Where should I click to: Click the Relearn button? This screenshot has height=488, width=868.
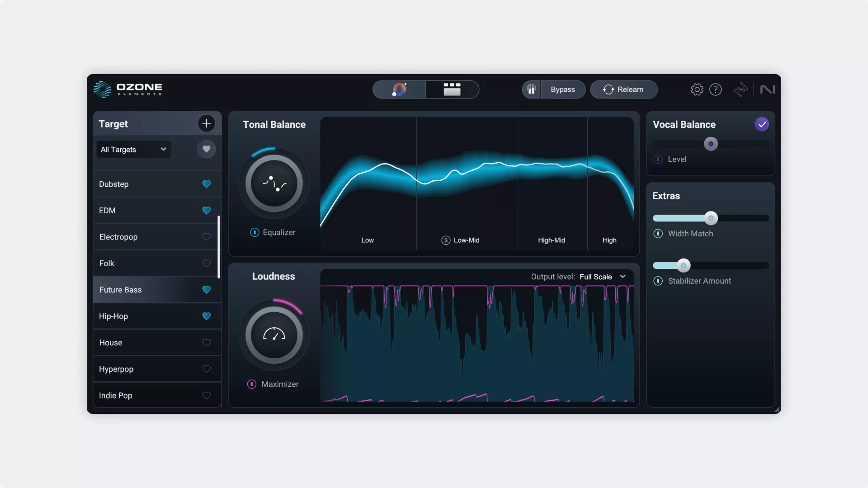(623, 89)
